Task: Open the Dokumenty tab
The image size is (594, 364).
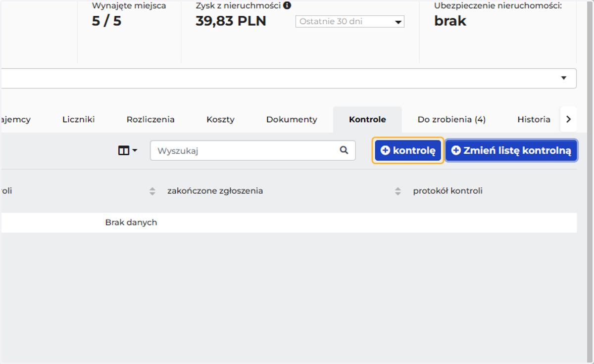Action: coord(292,119)
